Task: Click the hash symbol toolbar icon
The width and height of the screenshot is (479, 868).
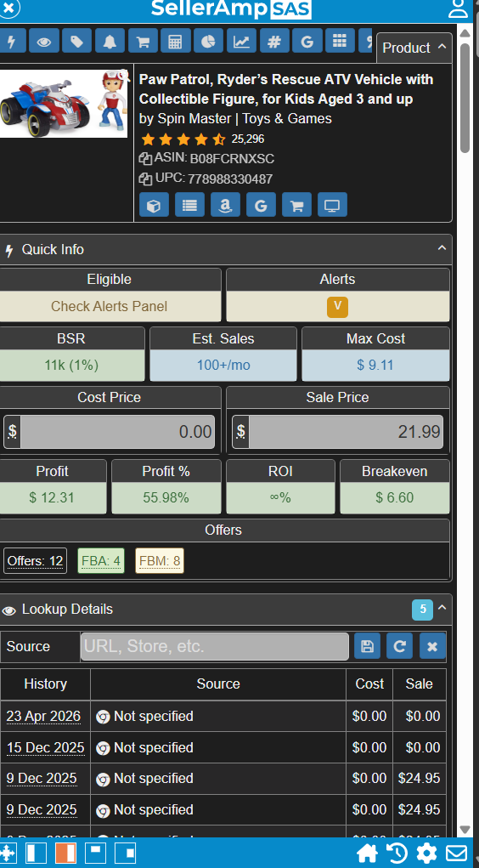Action: 274,41
